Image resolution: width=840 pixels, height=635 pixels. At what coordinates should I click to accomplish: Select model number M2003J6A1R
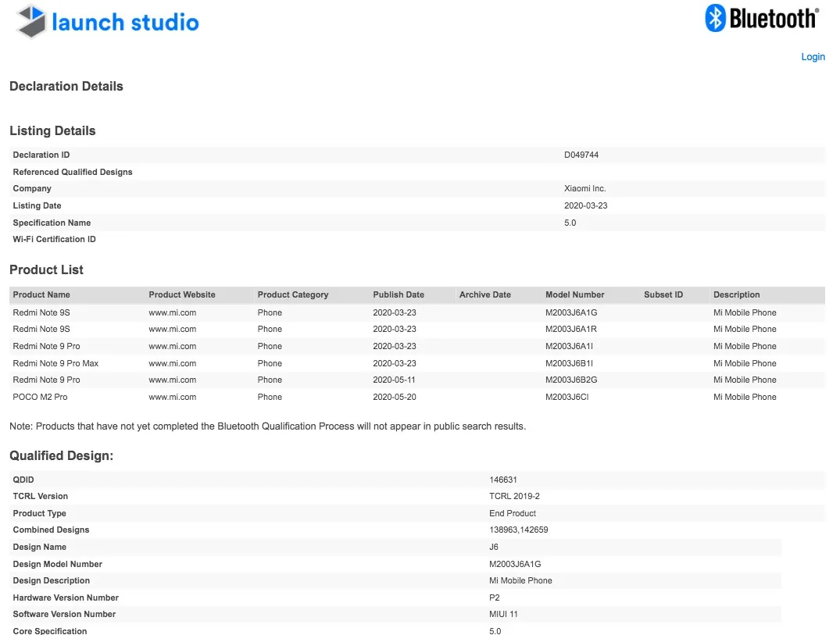tap(571, 329)
